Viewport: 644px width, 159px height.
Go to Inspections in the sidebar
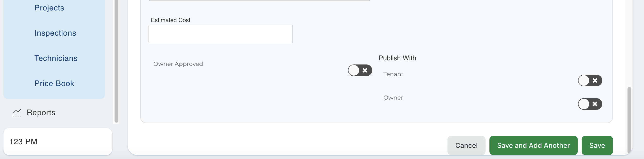(55, 33)
